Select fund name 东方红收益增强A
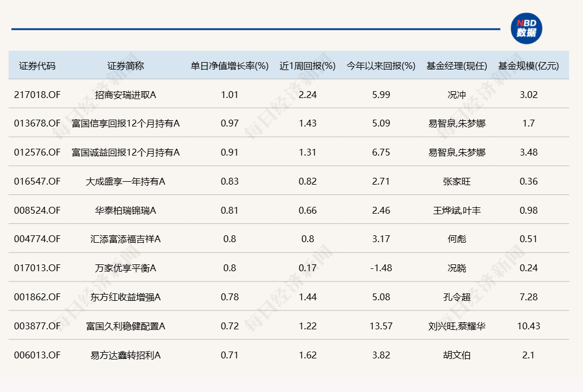 pyautogui.click(x=126, y=297)
